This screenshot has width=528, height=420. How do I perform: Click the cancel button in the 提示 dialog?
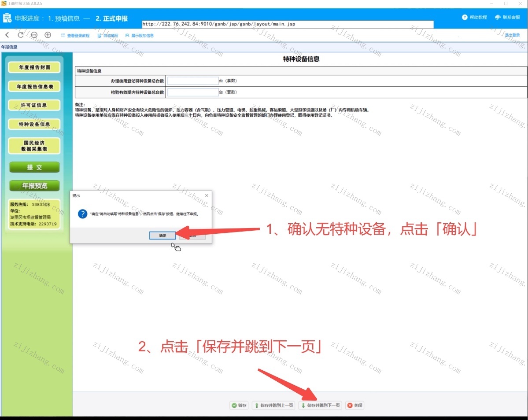[x=192, y=236]
